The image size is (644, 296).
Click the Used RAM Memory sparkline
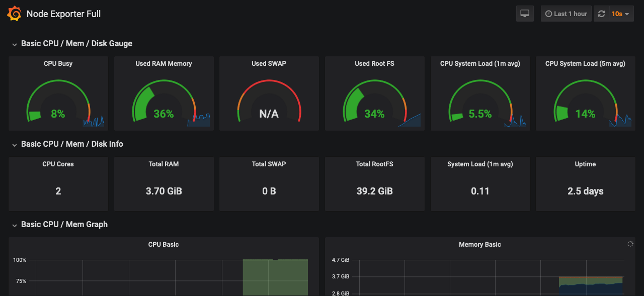pyautogui.click(x=199, y=121)
